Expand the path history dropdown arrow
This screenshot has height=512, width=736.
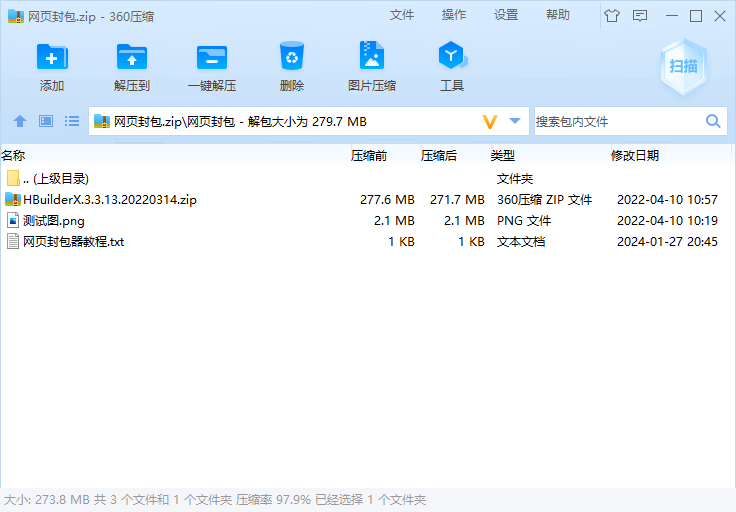515,121
